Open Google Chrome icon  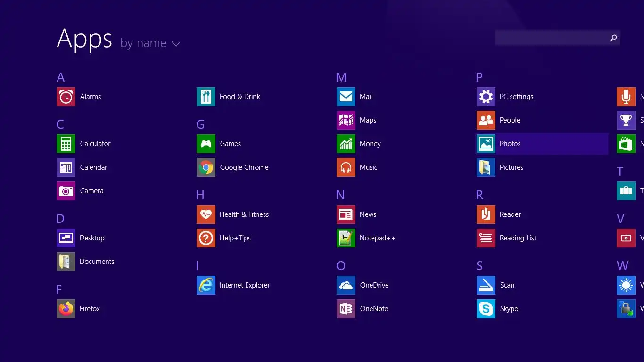pyautogui.click(x=206, y=167)
